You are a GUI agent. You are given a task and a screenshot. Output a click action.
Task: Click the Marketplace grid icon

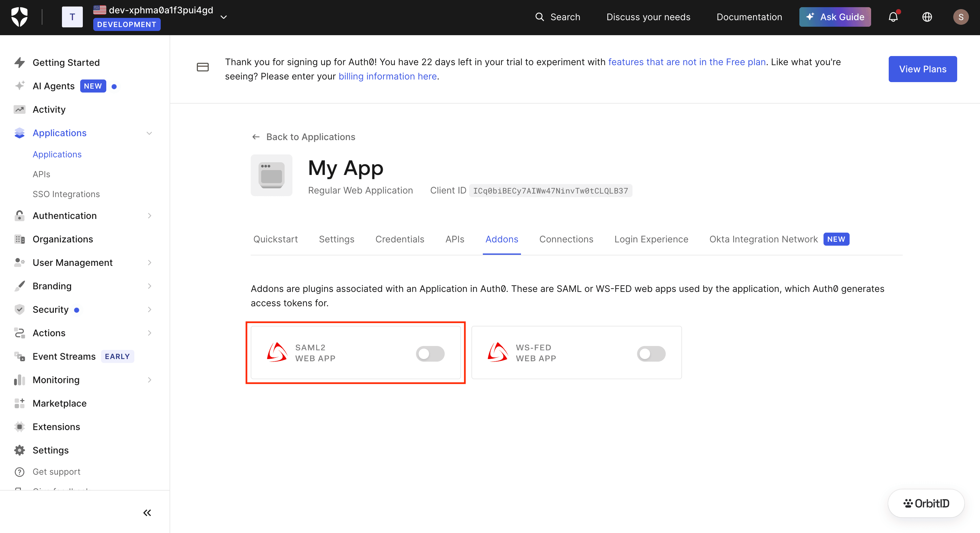[x=20, y=403]
